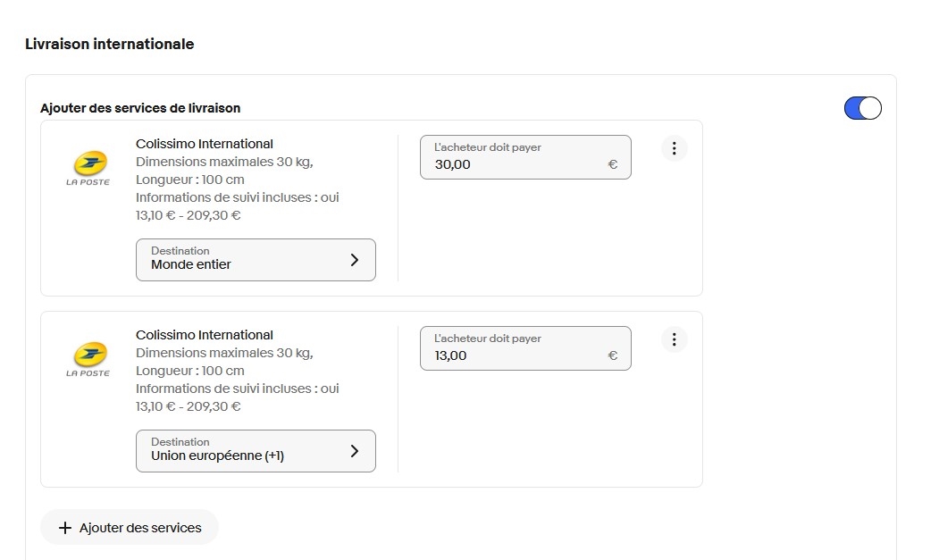939x560 pixels.
Task: Click euro symbol in the 13,00 price field
Action: (612, 355)
